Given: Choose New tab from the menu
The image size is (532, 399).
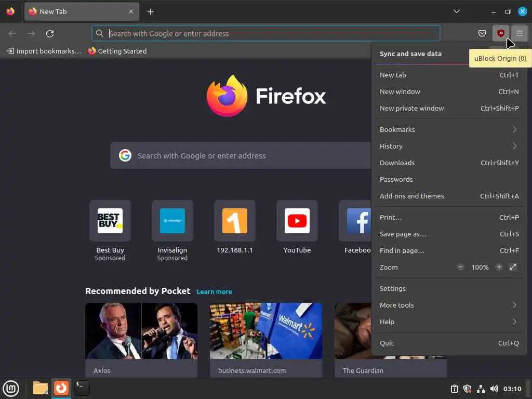Looking at the screenshot, I should [449, 75].
